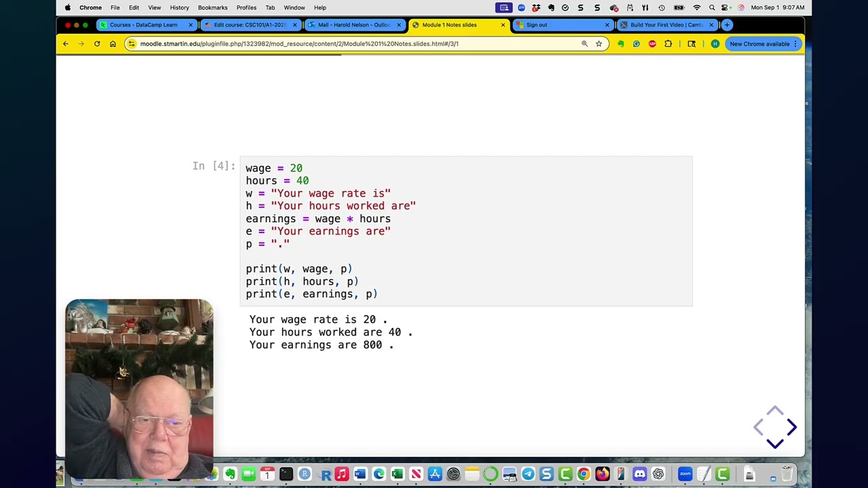Close the Sign out tab
The height and width of the screenshot is (488, 868).
tap(607, 25)
